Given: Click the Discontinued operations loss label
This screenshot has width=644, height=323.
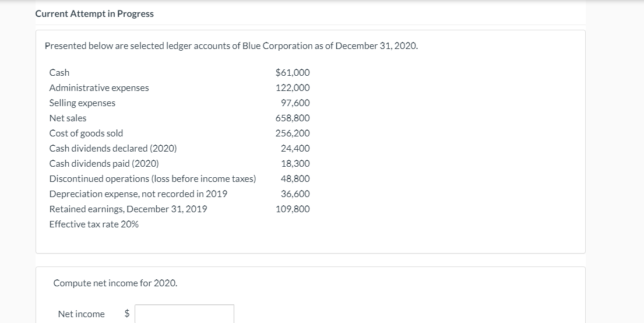Looking at the screenshot, I should pyautogui.click(x=153, y=178).
